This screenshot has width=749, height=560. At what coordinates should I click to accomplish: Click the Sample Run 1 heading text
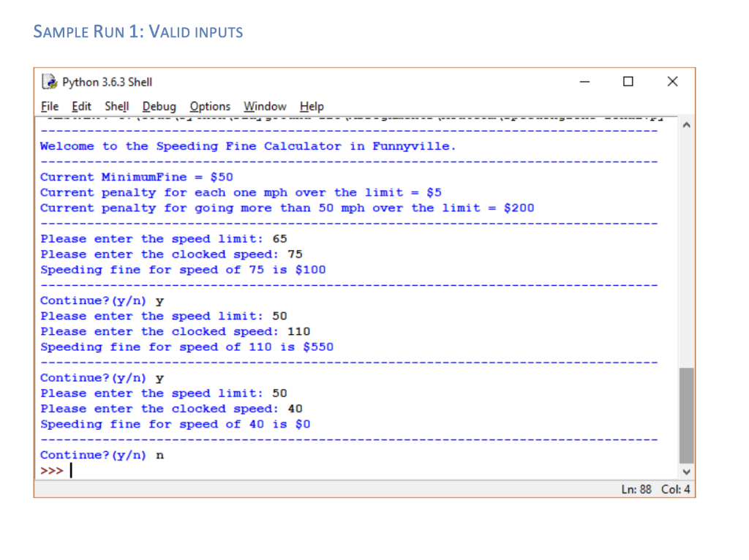138,31
